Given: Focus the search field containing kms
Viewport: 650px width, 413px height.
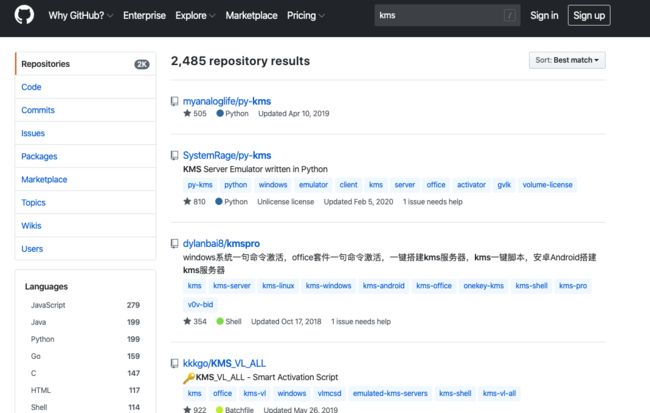Looking at the screenshot, I should point(447,16).
